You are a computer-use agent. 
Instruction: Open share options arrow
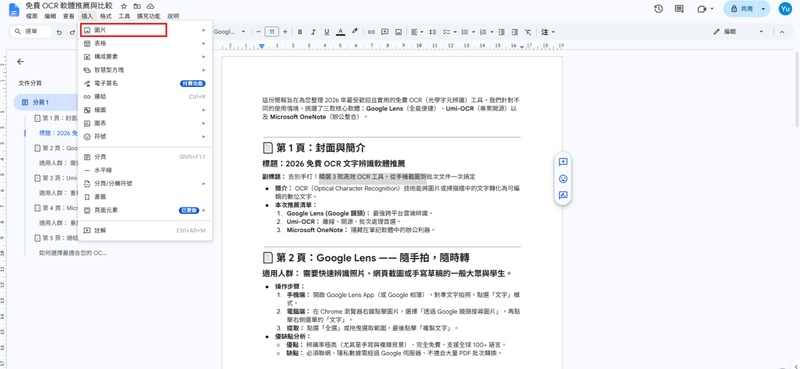(x=763, y=9)
